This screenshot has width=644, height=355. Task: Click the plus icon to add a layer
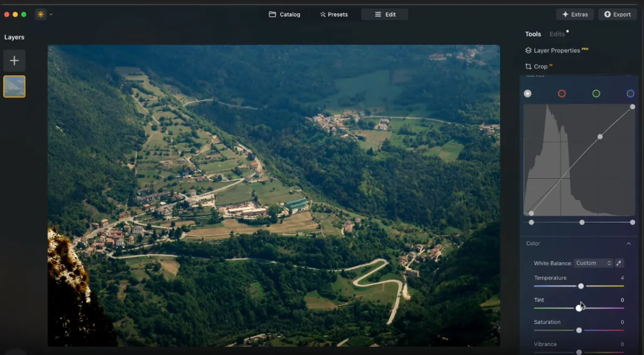pos(14,60)
